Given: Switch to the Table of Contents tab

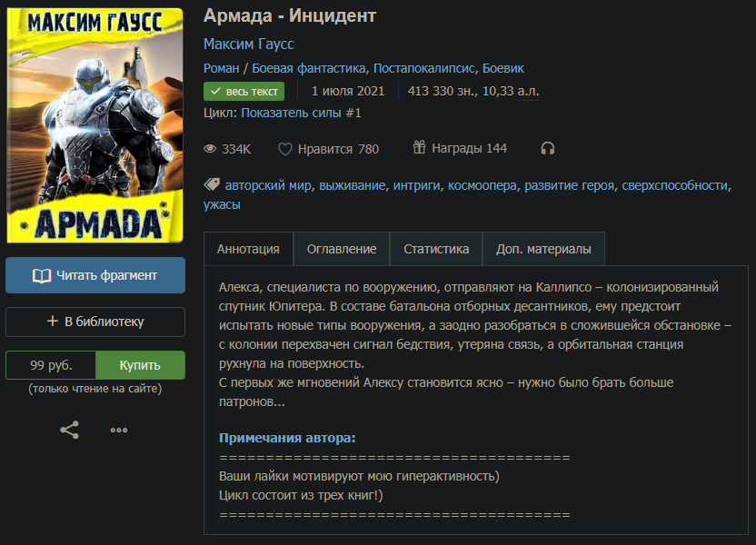Looking at the screenshot, I should point(342,249).
